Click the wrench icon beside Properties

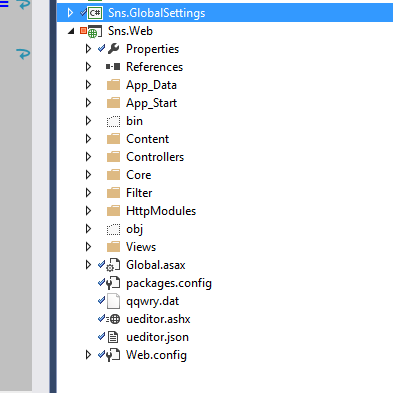click(113, 49)
